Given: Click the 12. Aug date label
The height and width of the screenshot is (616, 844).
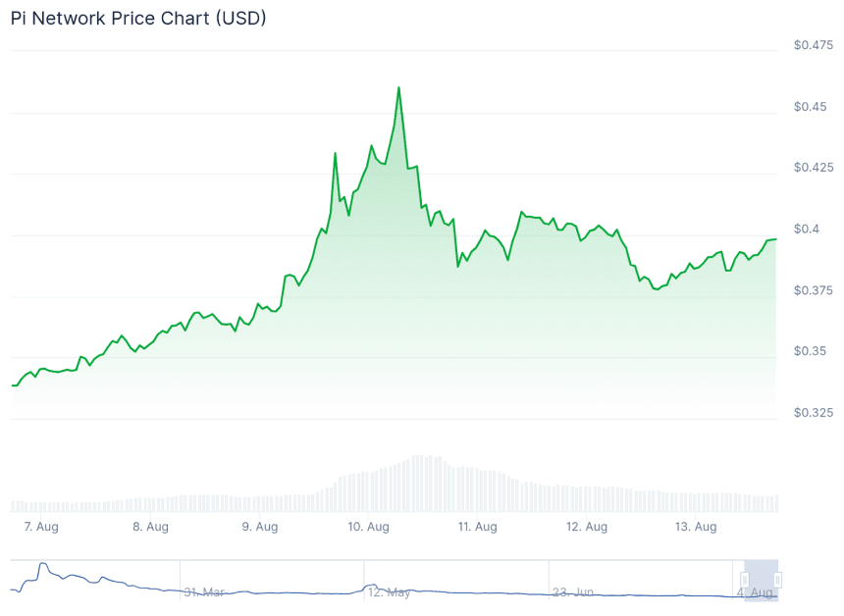Looking at the screenshot, I should (x=588, y=527).
